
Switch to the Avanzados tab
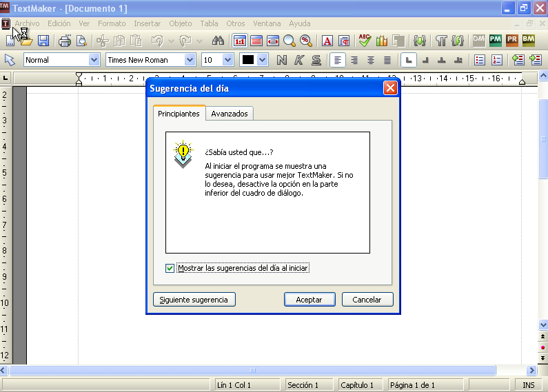(x=230, y=114)
